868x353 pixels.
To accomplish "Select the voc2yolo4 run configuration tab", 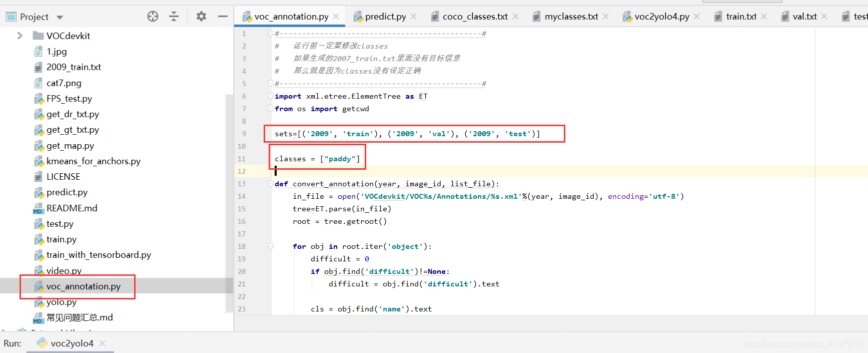I will [x=72, y=343].
